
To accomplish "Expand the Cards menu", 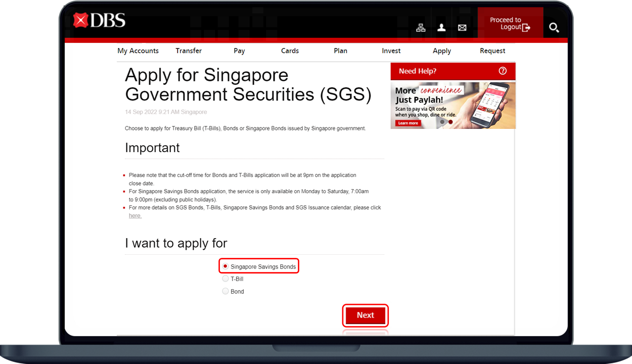I will click(x=290, y=51).
